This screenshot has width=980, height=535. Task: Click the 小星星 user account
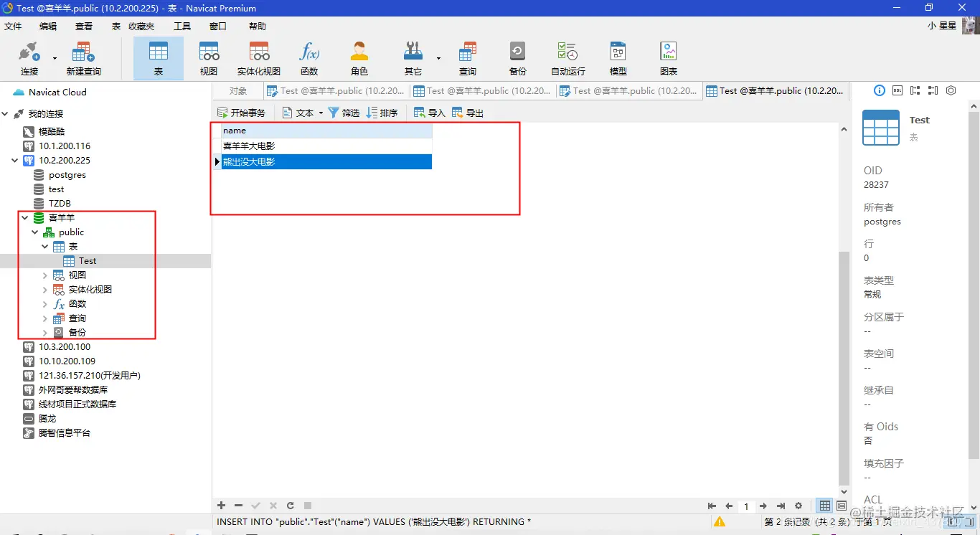tap(942, 26)
